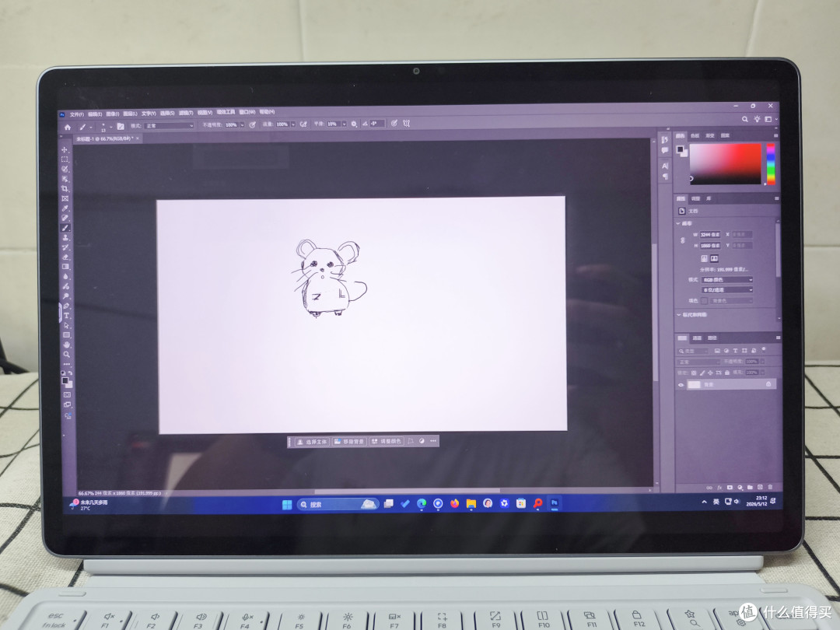Select the Blur tool
The image size is (840, 630).
(x=65, y=276)
